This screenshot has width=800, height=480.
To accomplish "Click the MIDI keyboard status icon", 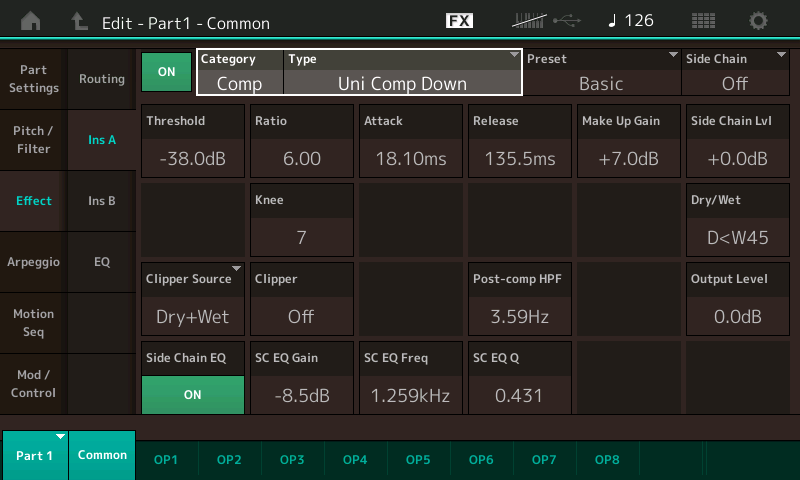I will click(x=529, y=21).
